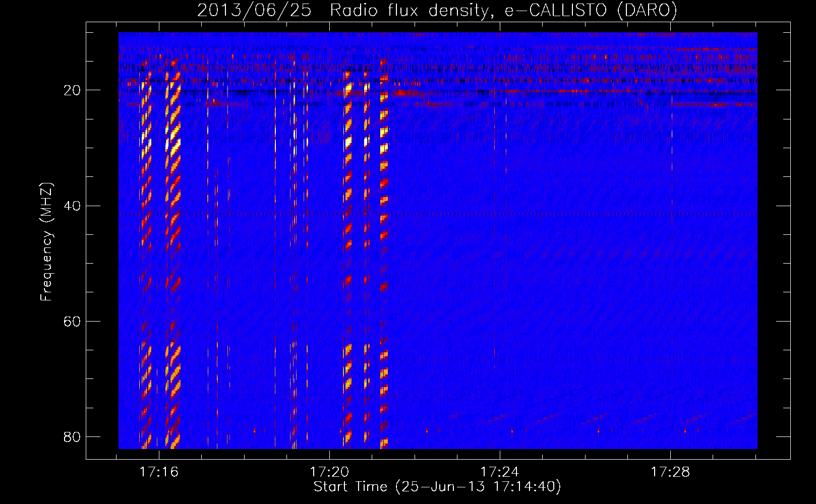Click the plot title "Radio flux density, e-CALLISTO (DARO)"
Screen dimensions: 816x504
(503, 11)
